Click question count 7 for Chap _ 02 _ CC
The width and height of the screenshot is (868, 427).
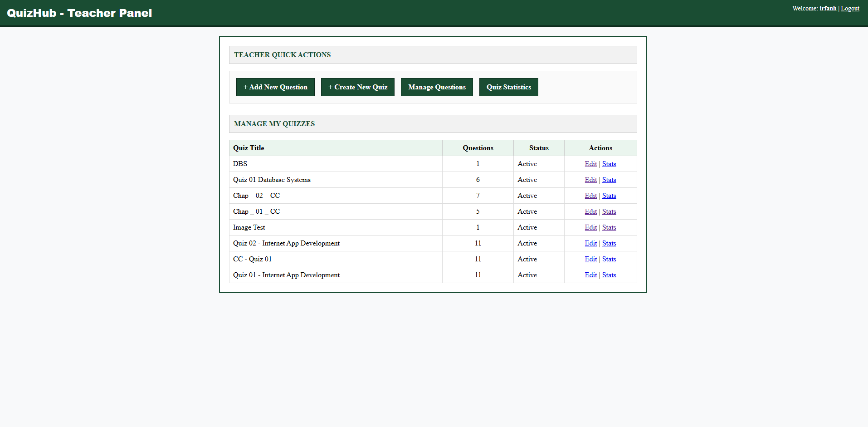click(x=478, y=196)
